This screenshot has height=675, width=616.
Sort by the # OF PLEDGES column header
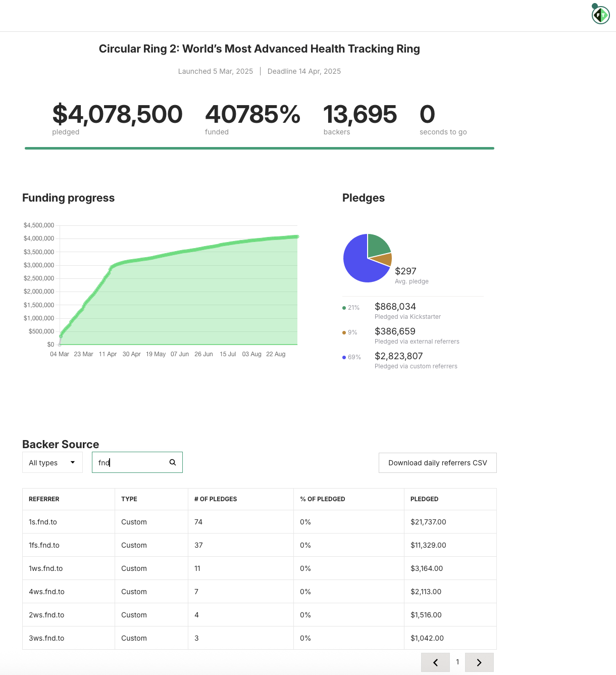[216, 499]
